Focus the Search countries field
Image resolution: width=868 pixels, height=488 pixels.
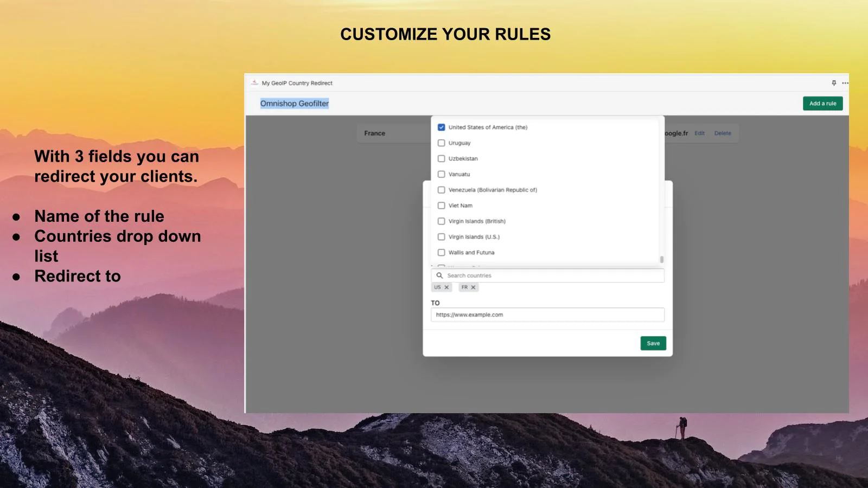point(547,275)
